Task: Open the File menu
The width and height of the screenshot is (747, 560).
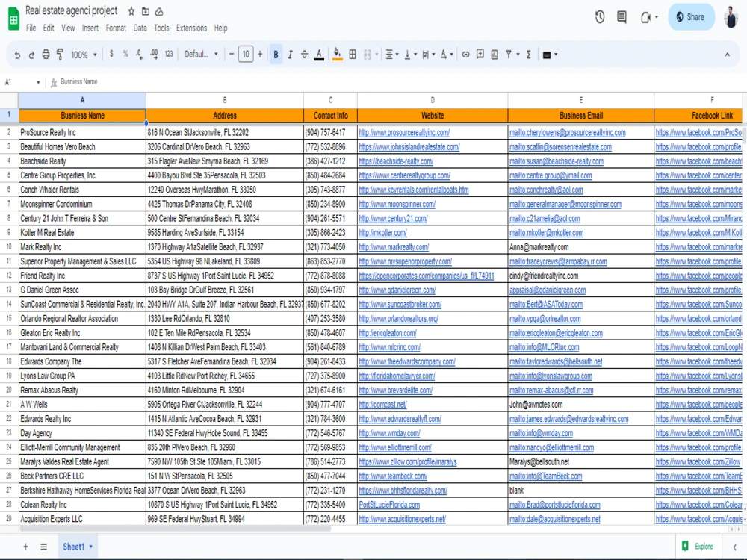Action: coord(31,28)
